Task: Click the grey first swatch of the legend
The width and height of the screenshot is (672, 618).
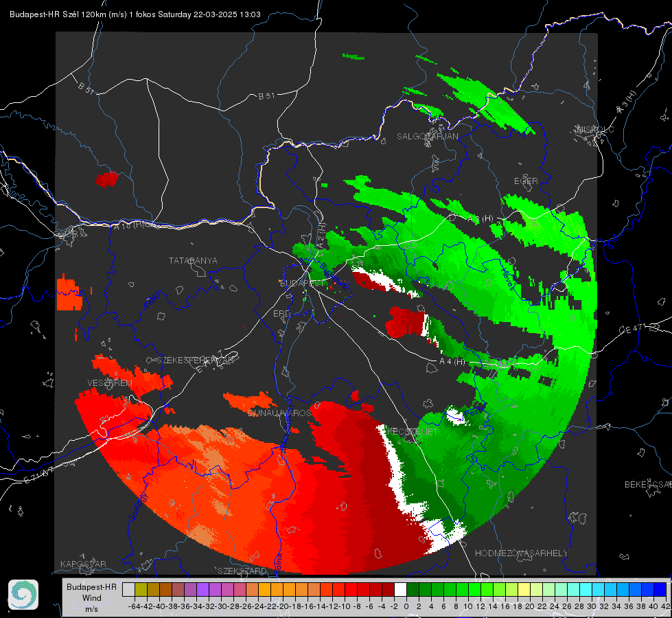Action: [x=128, y=590]
